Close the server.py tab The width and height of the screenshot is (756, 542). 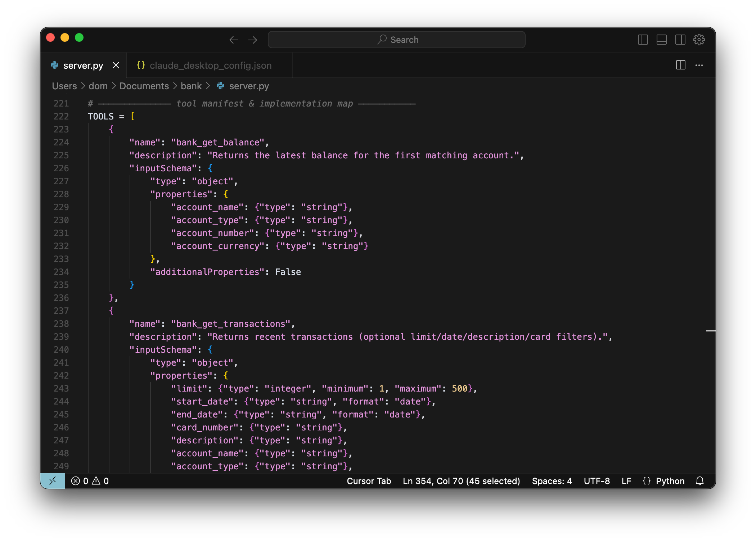pyautogui.click(x=116, y=66)
